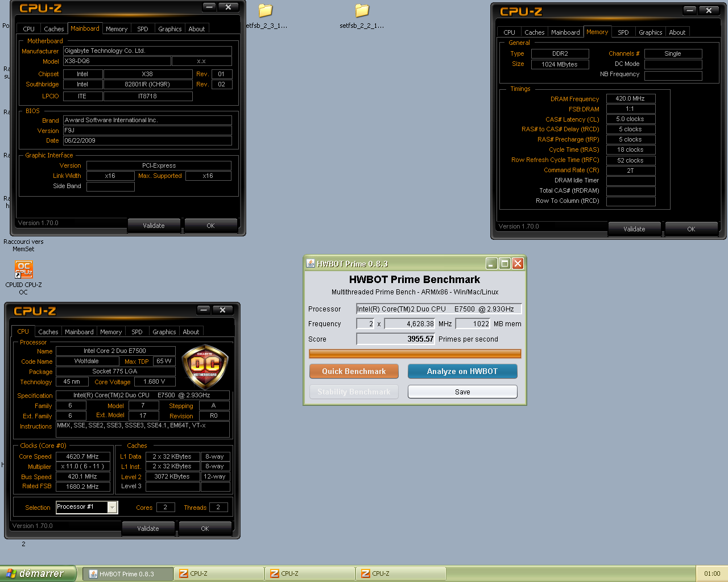Open the setfsb_2_2_1 folder icon
The width and height of the screenshot is (728, 582).
click(x=362, y=10)
